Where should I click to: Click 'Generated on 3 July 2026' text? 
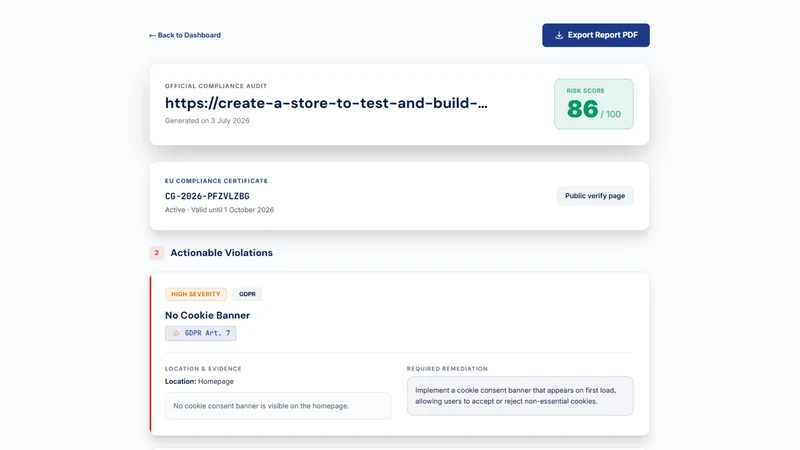click(x=207, y=121)
